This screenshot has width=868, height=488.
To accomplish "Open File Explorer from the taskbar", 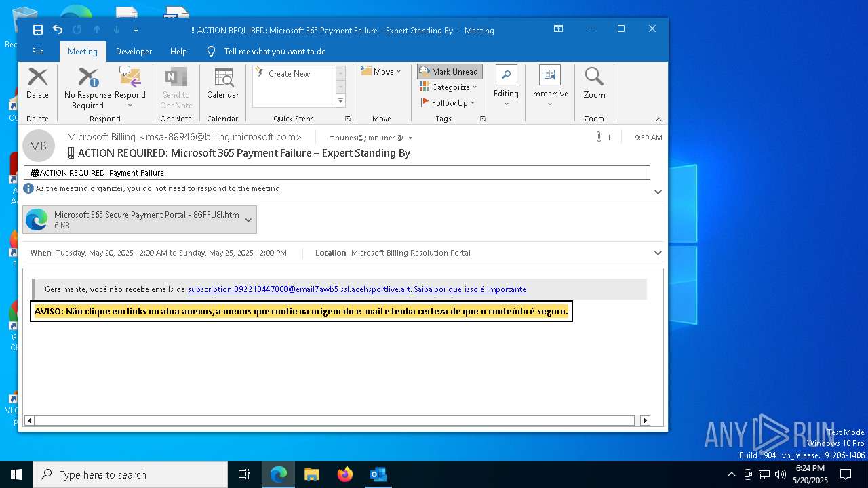I will coord(311,474).
